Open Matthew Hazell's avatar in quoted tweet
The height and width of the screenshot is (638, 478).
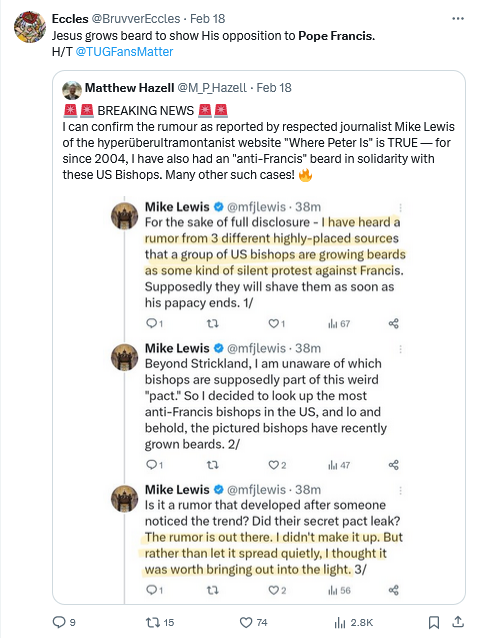coord(72,90)
